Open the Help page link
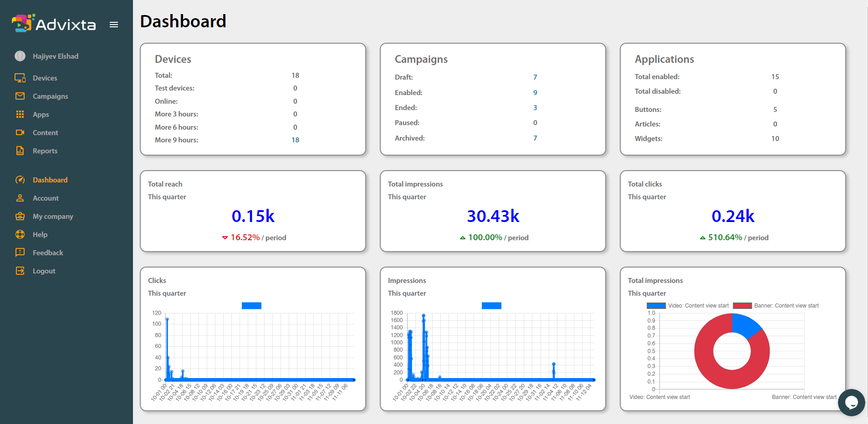This screenshot has height=424, width=868. pyautogui.click(x=40, y=234)
